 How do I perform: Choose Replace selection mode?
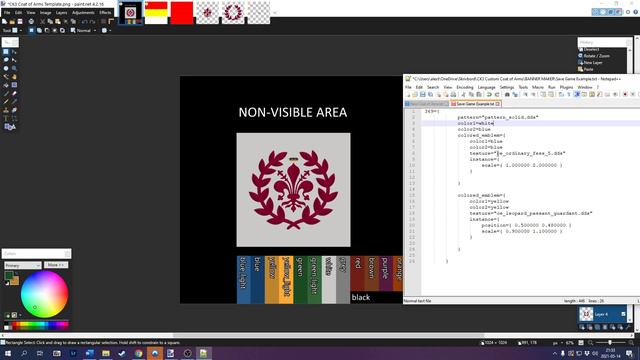point(31,30)
